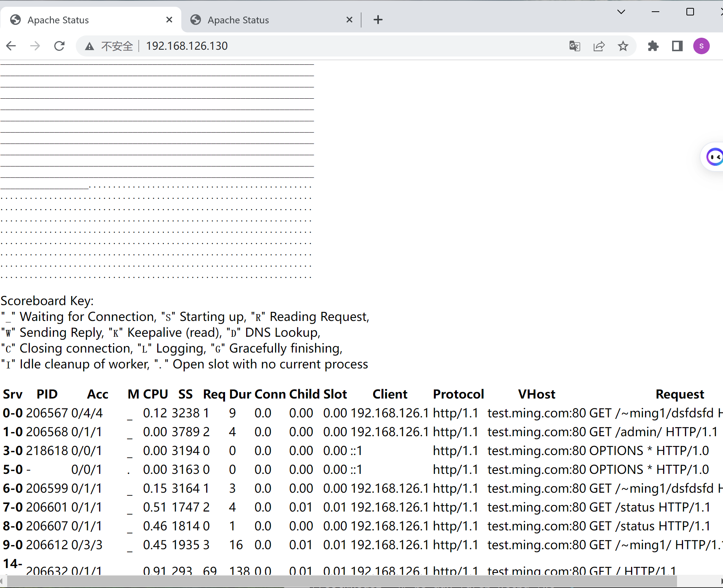Viewport: 723px width, 588px height.
Task: Click the Request column header
Action: [680, 394]
